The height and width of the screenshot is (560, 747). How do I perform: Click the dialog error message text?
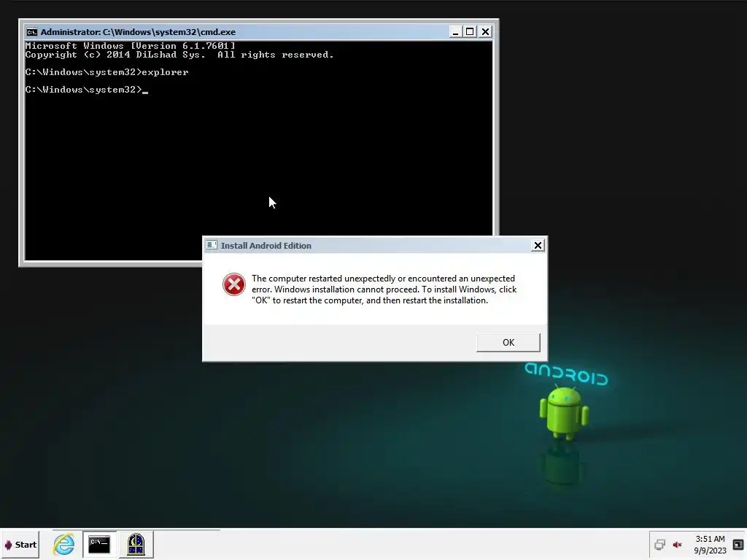(384, 289)
